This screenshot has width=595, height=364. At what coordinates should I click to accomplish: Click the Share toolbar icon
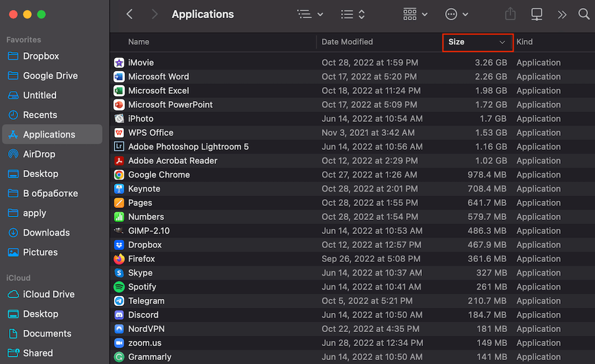tap(510, 14)
